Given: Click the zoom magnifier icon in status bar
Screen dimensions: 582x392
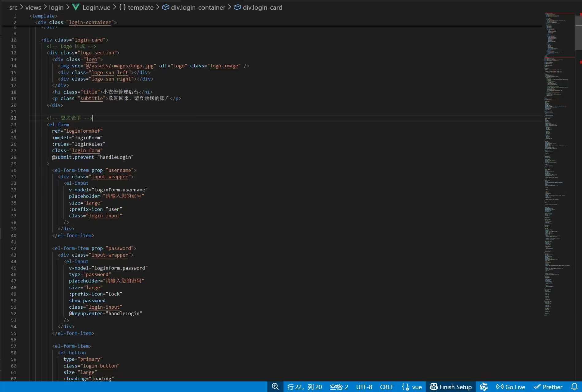Looking at the screenshot, I should click(x=275, y=386).
